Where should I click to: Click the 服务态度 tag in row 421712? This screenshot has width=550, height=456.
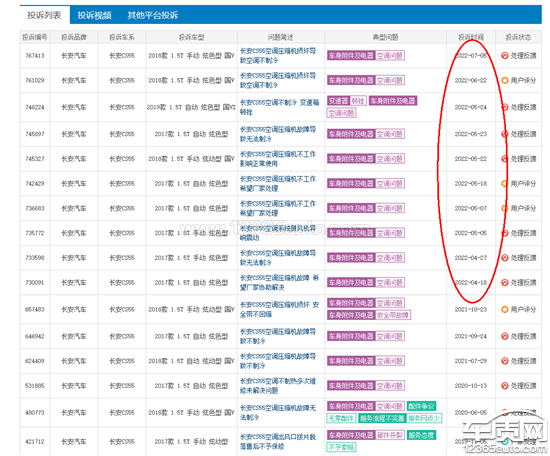click(421, 435)
